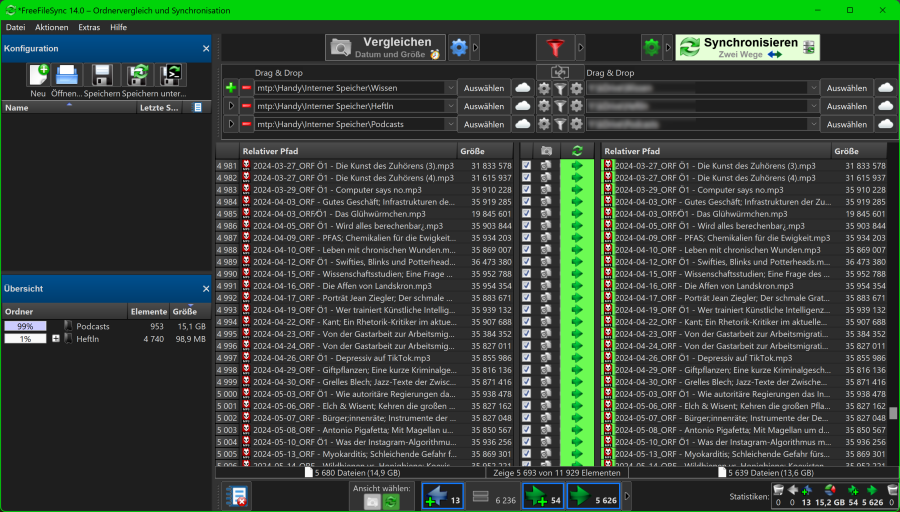900x512 pixels.
Task: Expand arrow next to green sync gear
Action: pos(668,48)
